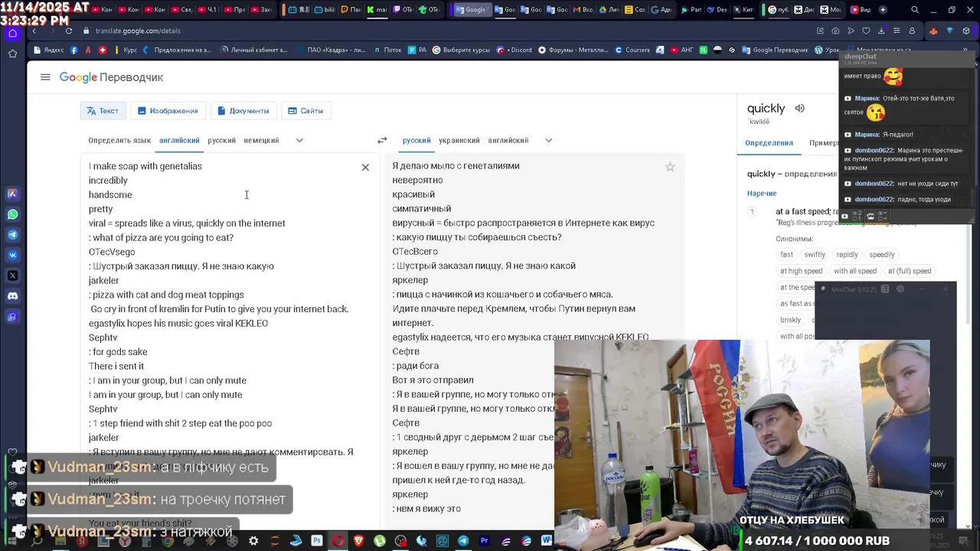The height and width of the screenshot is (551, 980).
Task: Click the sidebar bookmarks star icon
Action: point(12,54)
